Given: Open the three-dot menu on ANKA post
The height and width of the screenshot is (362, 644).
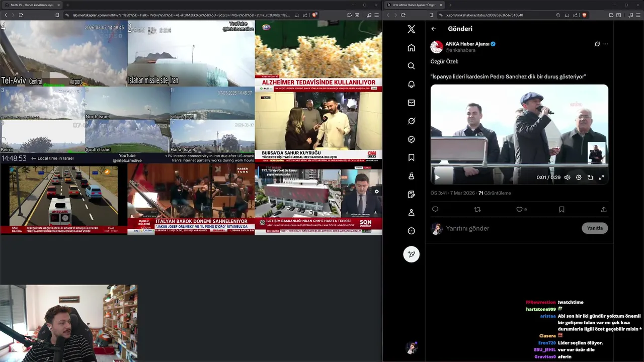Looking at the screenshot, I should tap(605, 44).
